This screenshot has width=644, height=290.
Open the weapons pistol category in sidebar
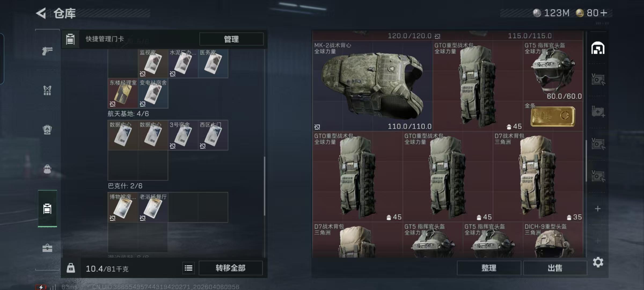coord(47,51)
